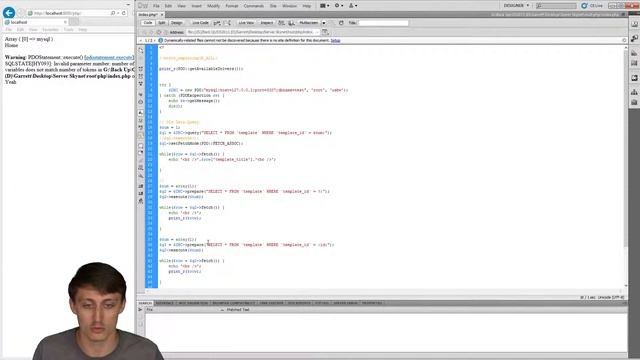Expand the Multiscreen dropdown arrow

tap(324, 23)
